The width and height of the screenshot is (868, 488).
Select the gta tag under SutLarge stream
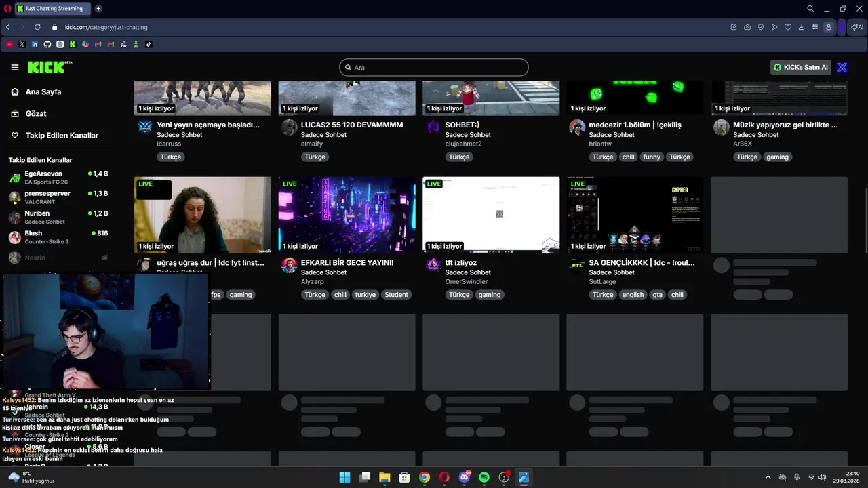click(x=657, y=295)
